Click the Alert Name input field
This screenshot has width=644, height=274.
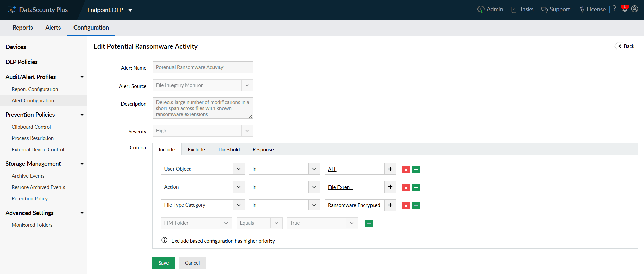click(203, 67)
